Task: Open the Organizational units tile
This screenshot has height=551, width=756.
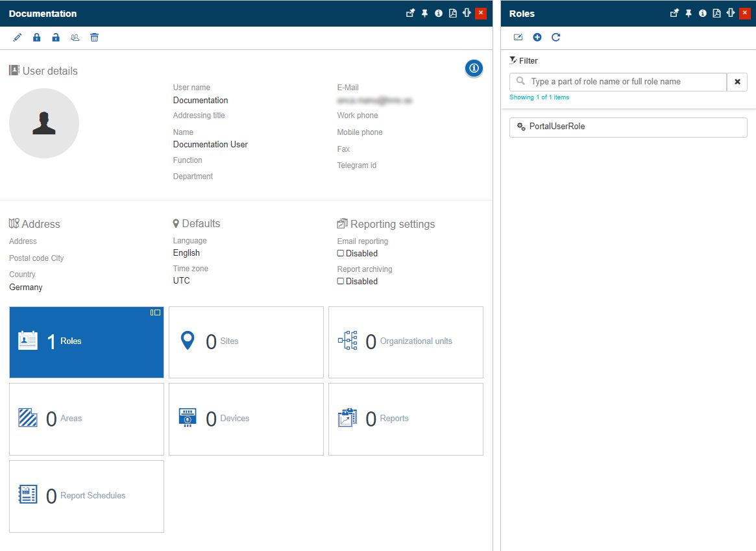Action: tap(406, 342)
